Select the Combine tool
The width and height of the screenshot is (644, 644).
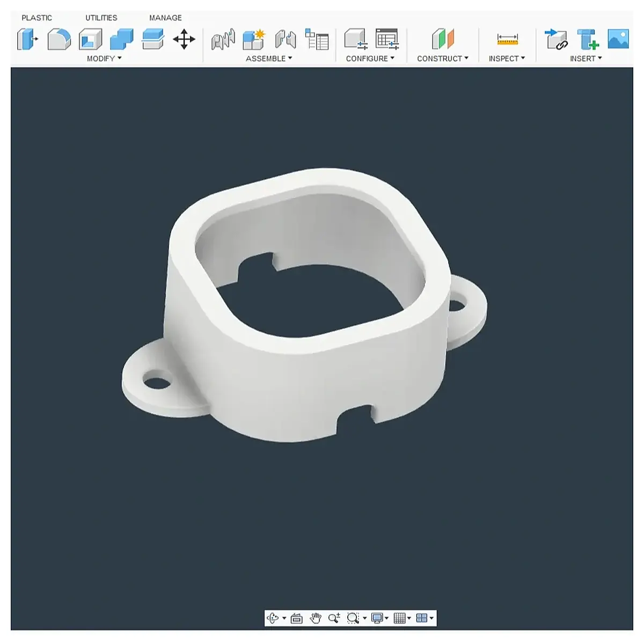pyautogui.click(x=121, y=40)
